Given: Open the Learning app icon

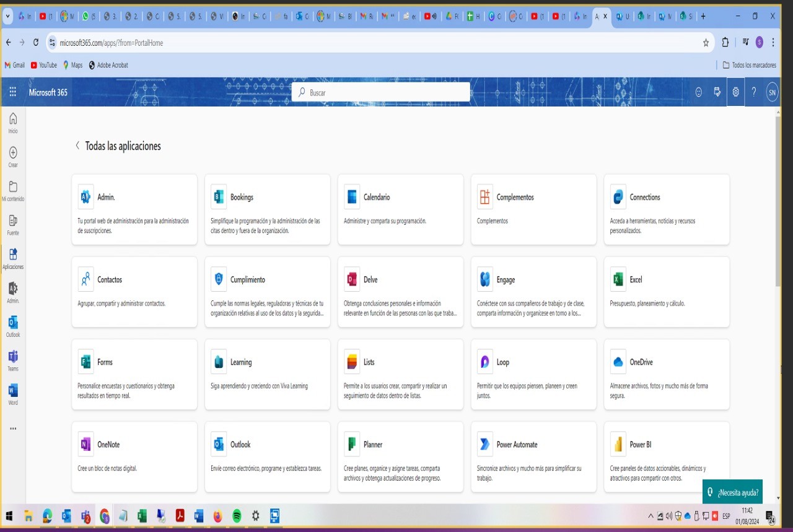Looking at the screenshot, I should (x=218, y=362).
